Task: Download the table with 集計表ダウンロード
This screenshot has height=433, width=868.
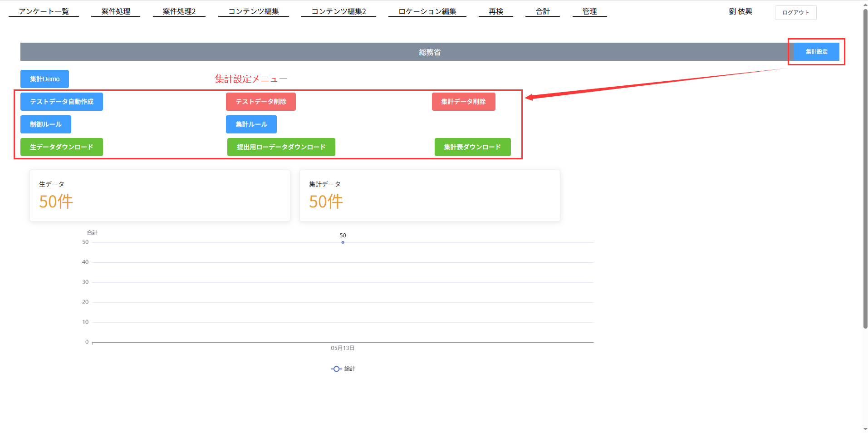Action: [x=472, y=147]
